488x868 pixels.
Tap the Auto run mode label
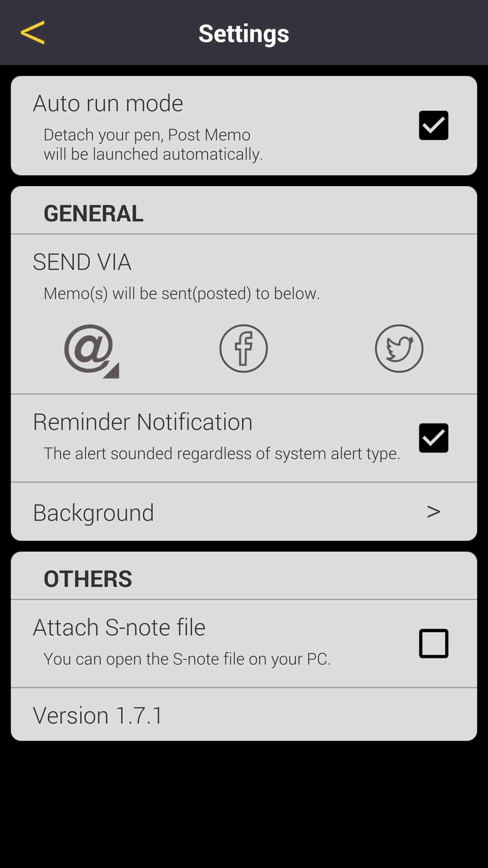(108, 103)
